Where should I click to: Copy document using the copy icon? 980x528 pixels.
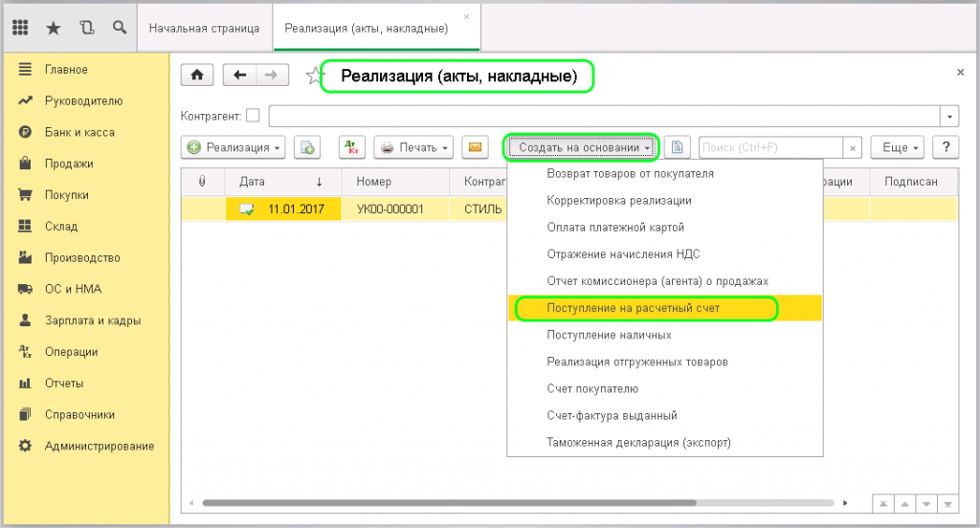point(307,147)
